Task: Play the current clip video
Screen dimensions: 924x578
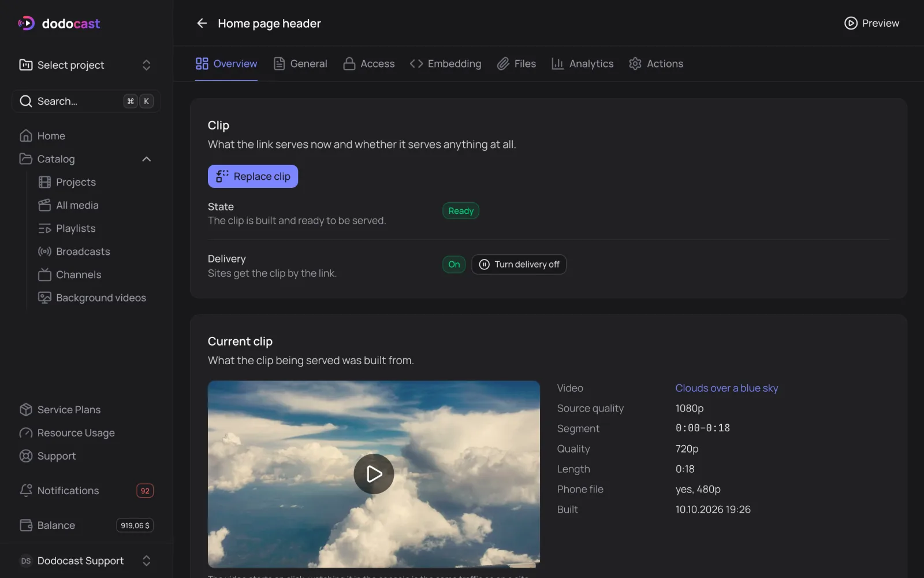Action: coord(374,474)
